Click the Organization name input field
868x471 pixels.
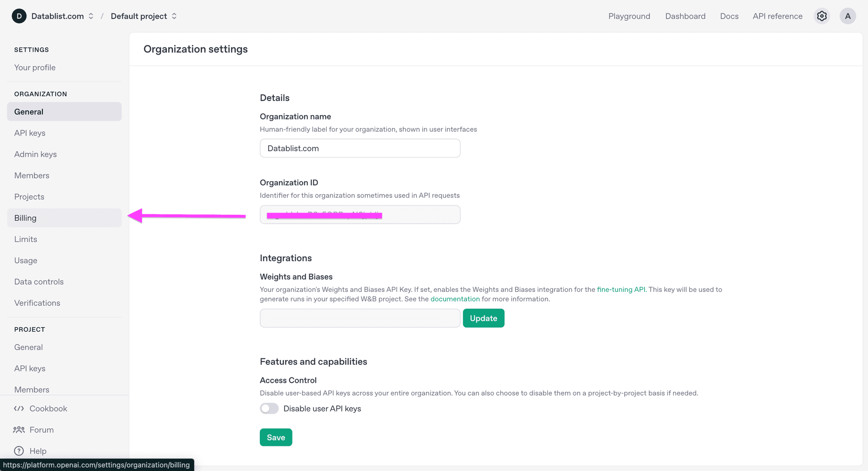point(360,148)
